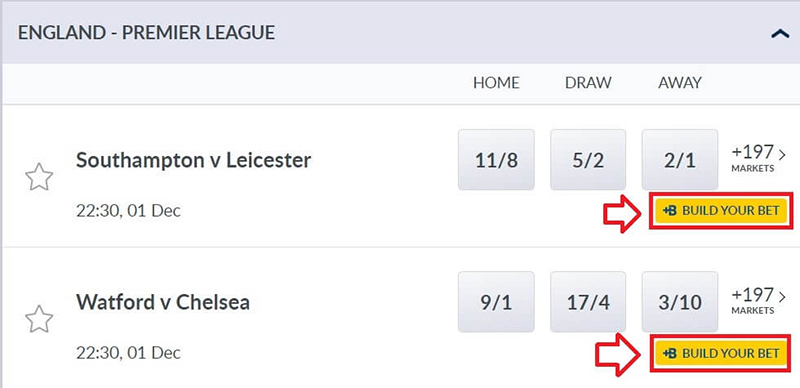Collapse the England Premier League section
The height and width of the screenshot is (388, 800).
click(x=780, y=34)
